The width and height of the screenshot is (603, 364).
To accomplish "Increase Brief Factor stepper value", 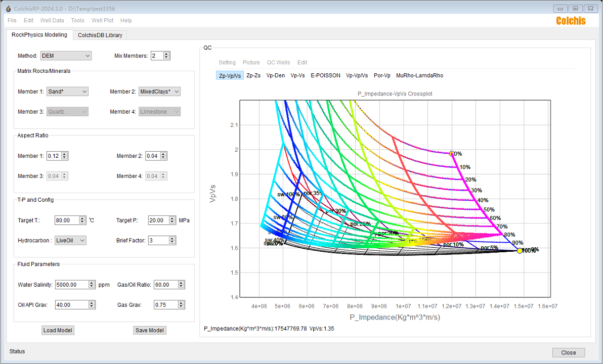I will 173,238.
